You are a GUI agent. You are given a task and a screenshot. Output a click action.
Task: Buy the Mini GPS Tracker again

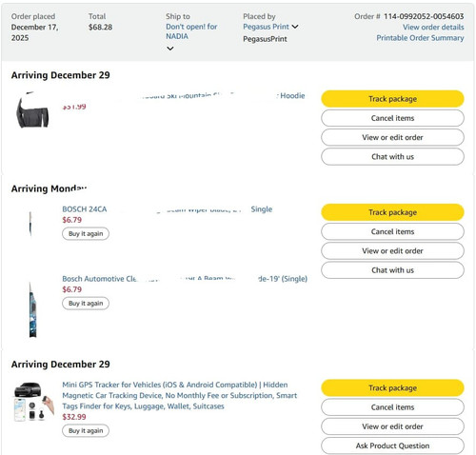(x=86, y=431)
